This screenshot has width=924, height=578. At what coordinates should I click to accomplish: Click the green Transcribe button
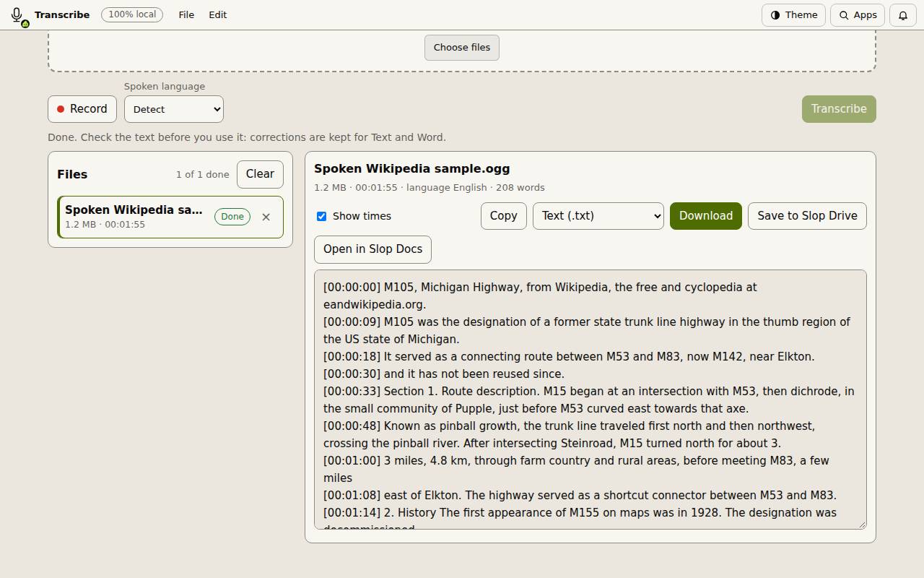tap(839, 109)
